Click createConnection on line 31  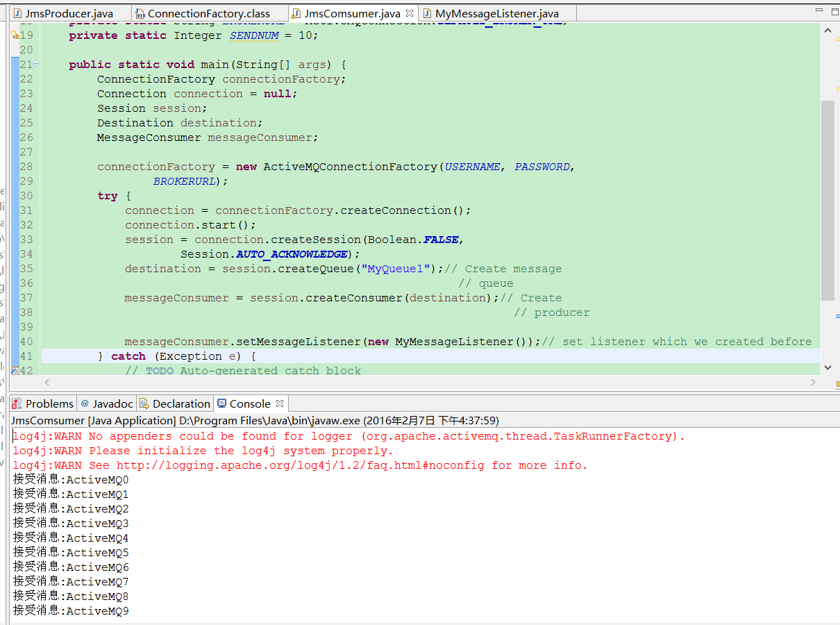coord(396,210)
